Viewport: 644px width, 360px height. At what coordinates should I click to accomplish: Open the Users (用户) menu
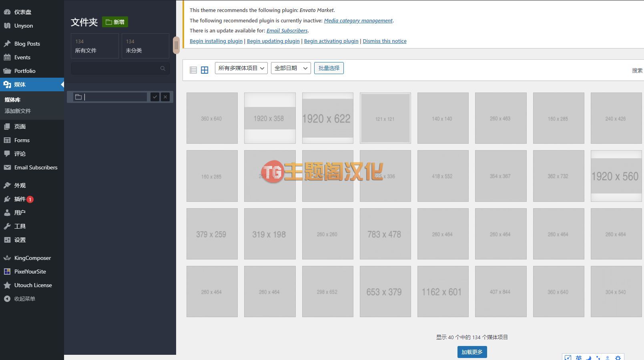[32, 213]
